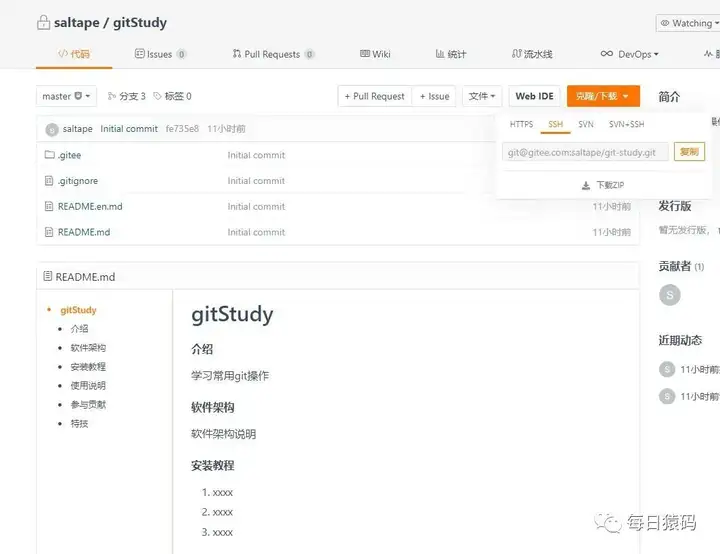
Task: Click the Wiki book icon
Action: point(365,54)
